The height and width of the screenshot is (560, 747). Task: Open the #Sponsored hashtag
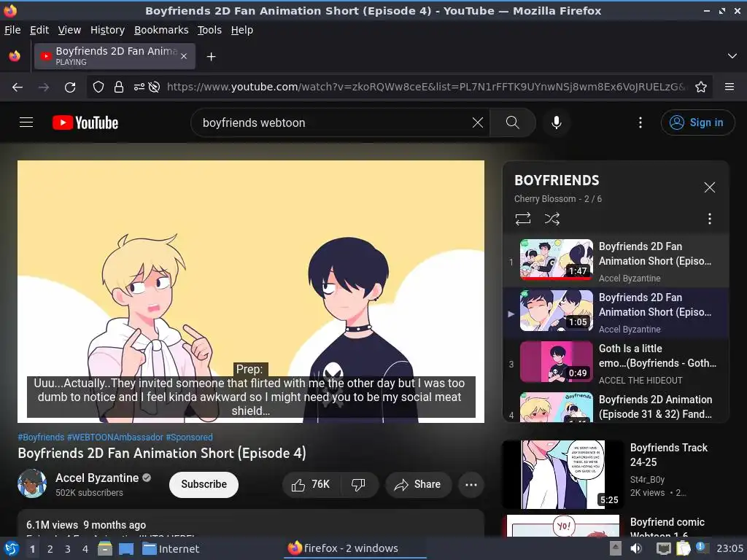[189, 437]
